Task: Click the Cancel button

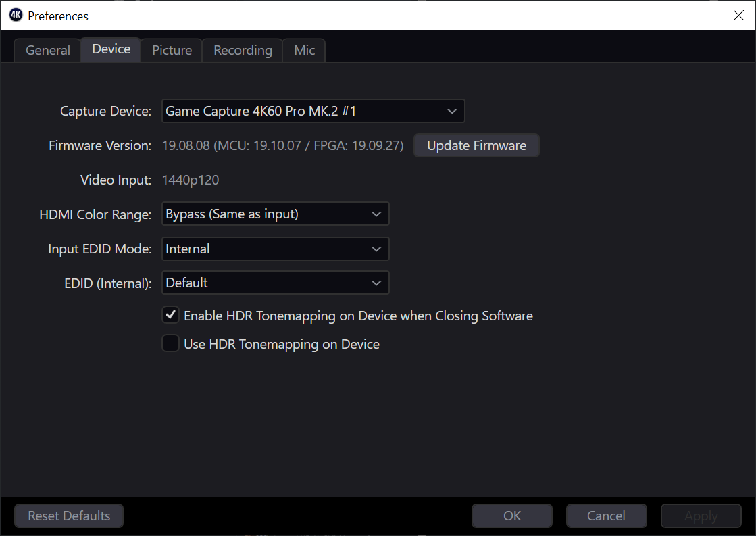Action: pos(606,516)
